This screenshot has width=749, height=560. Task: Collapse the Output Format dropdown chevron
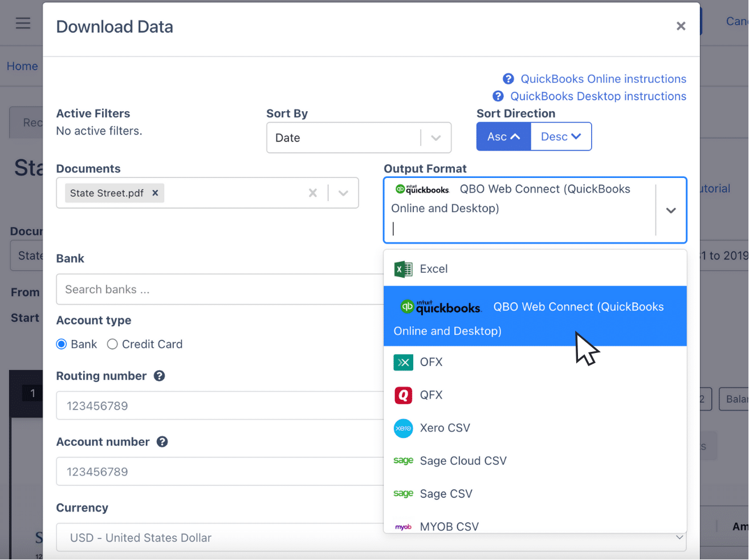coord(671,210)
